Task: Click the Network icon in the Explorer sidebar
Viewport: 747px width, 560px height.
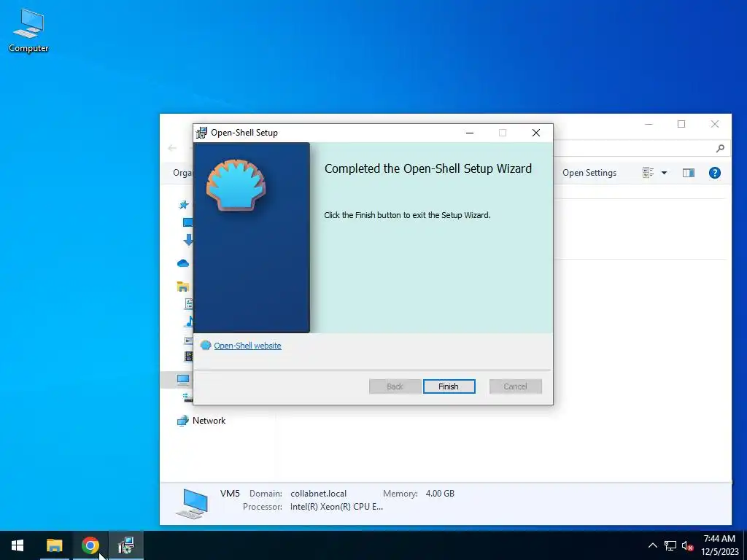Action: 183,421
